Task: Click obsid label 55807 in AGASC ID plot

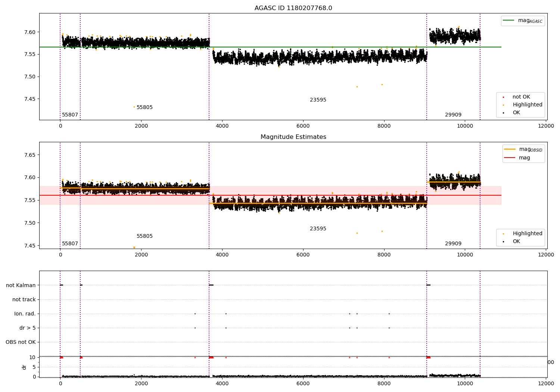Action: point(70,115)
